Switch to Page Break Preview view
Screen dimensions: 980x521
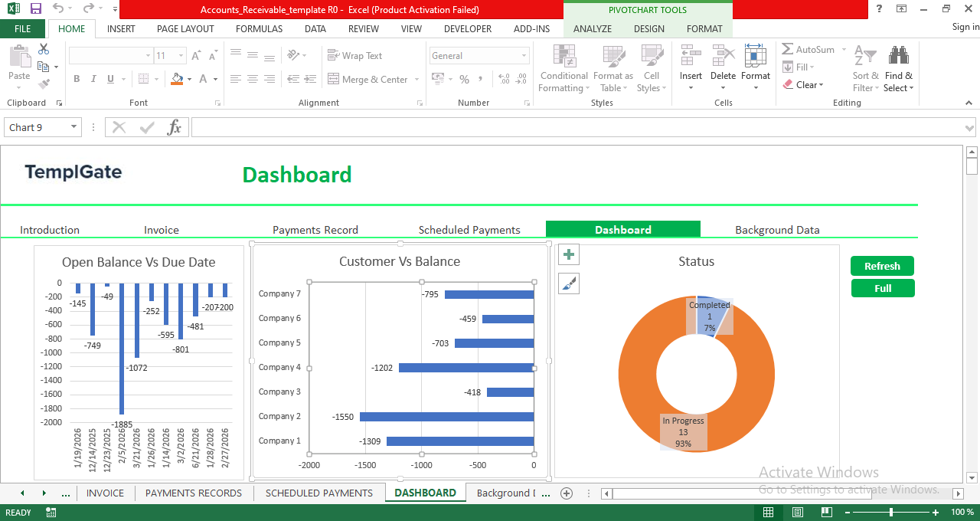click(x=827, y=513)
